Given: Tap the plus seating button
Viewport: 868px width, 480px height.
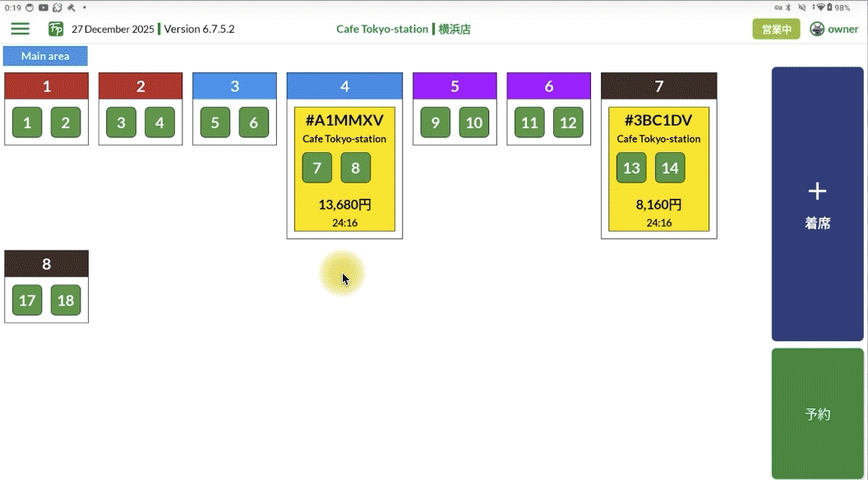Looking at the screenshot, I should [x=817, y=204].
